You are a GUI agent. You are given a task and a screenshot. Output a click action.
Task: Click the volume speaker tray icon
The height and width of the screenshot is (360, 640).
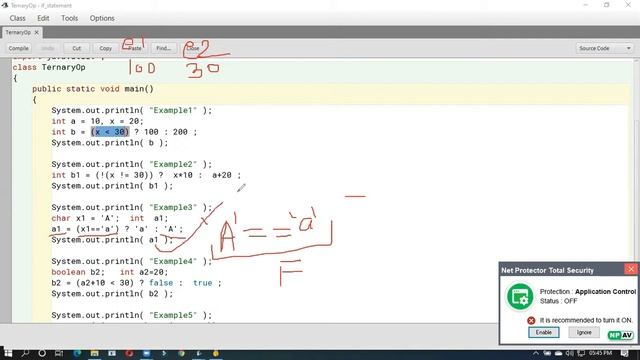pos(570,353)
